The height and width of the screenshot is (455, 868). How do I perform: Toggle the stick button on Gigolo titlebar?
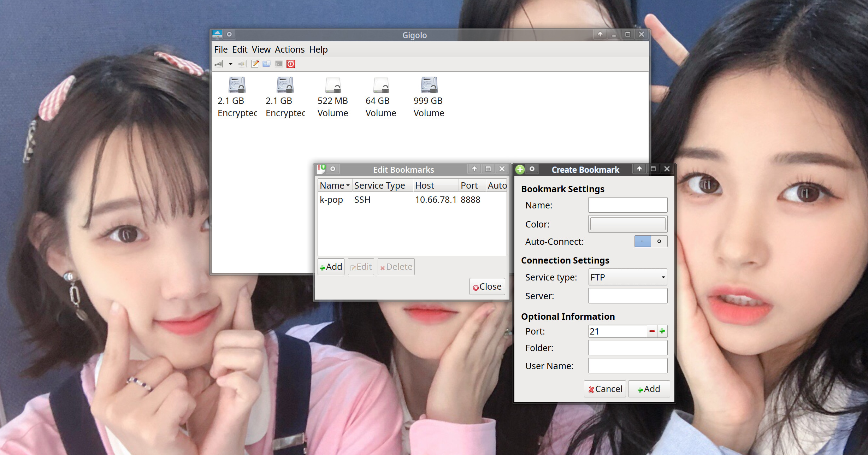coord(229,34)
